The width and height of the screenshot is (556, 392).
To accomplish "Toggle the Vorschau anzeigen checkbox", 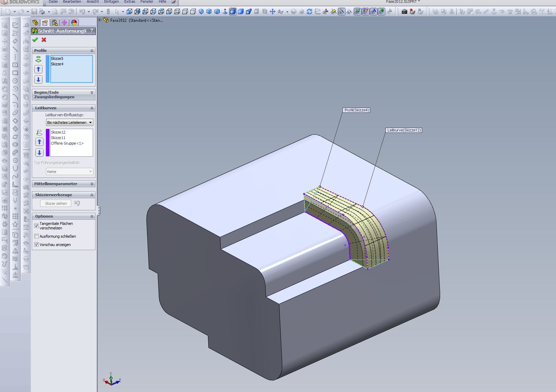I will click(37, 245).
